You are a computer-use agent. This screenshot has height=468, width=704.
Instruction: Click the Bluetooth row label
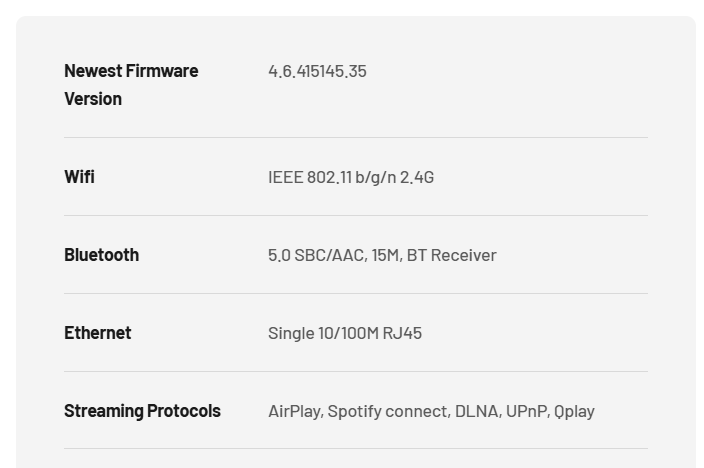click(x=101, y=255)
